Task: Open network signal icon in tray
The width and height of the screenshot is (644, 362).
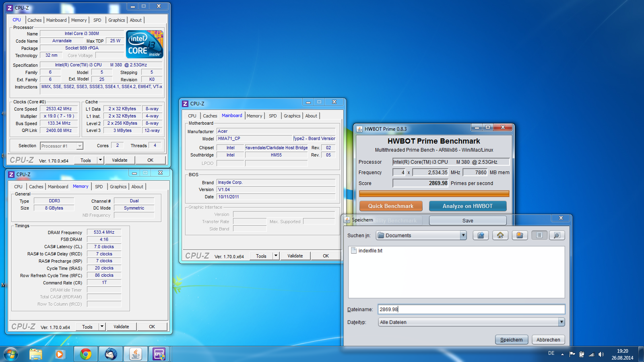Action: [x=591, y=354]
